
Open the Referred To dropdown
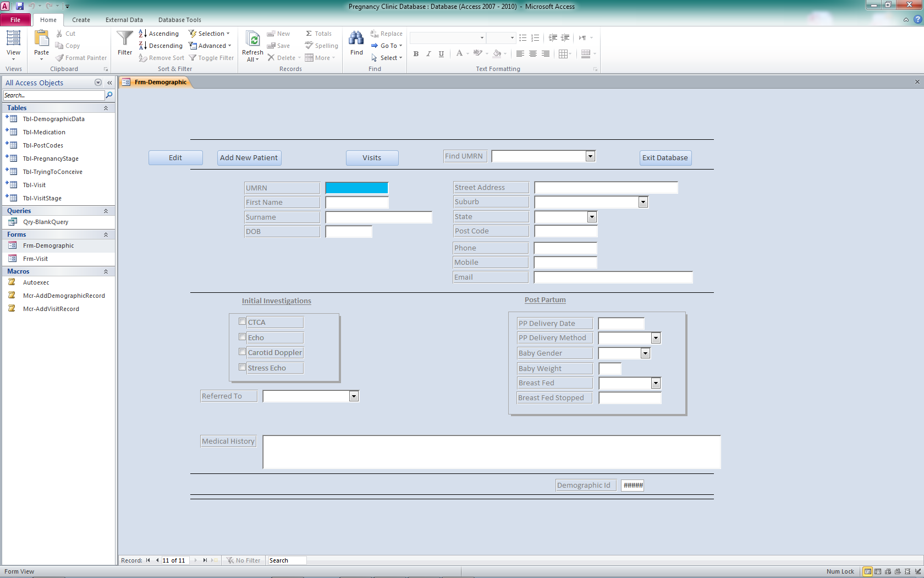click(x=354, y=396)
